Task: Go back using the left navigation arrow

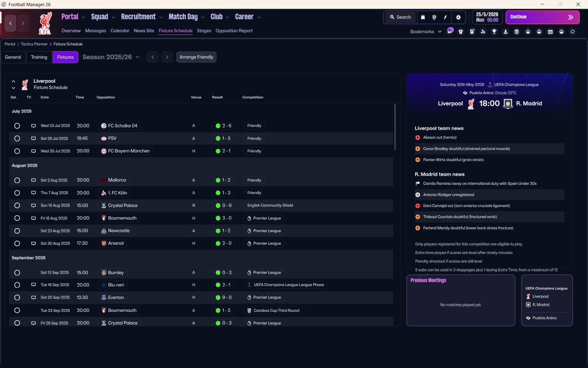Action: [x=11, y=23]
